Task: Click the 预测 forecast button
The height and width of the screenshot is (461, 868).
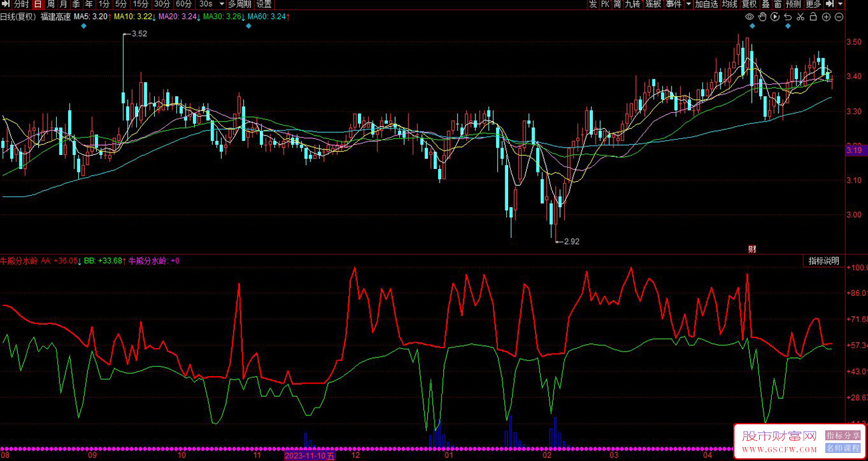Action: click(x=793, y=4)
